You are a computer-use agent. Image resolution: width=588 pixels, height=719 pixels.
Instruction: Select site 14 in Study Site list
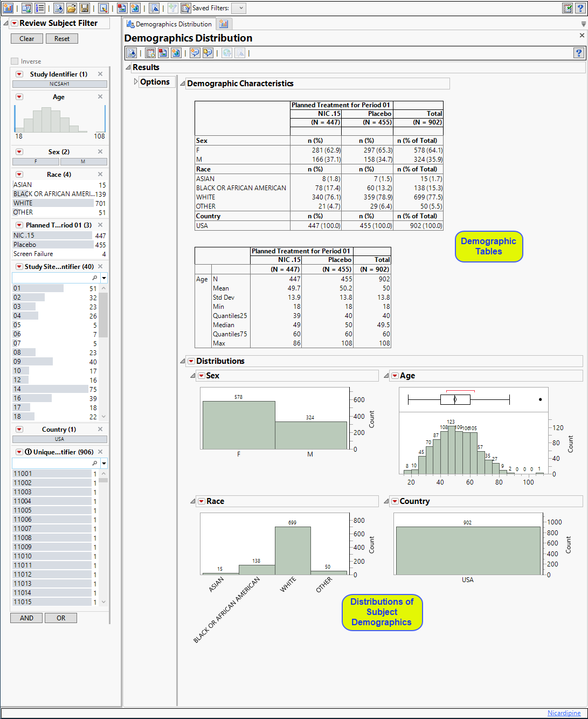[55, 389]
